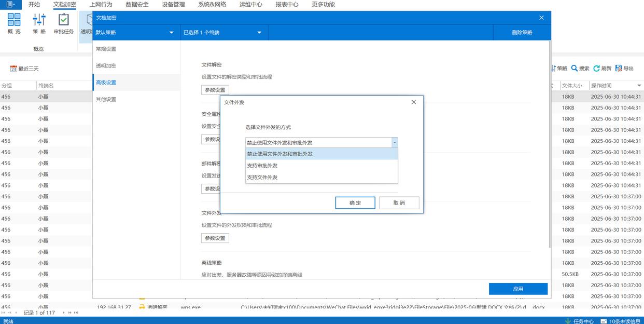Export records using the 导出 icon
Viewport: 644px width, 324px height.
[619, 69]
